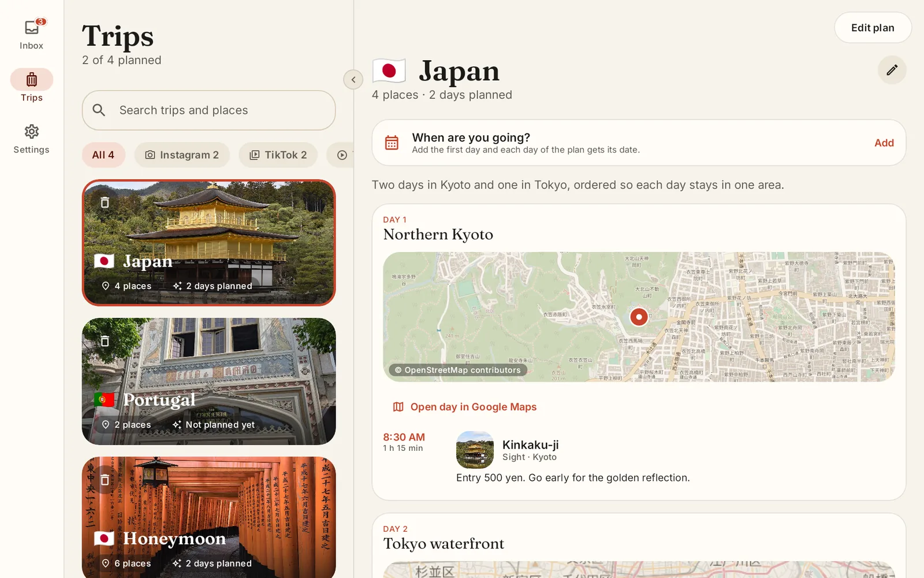
Task: Open the Inbox with 3 notifications
Action: (x=32, y=35)
